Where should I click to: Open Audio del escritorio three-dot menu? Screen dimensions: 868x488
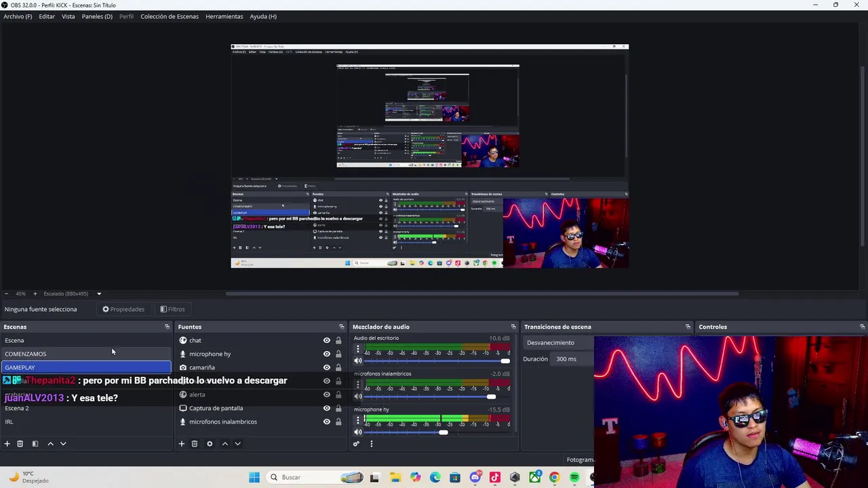click(358, 350)
